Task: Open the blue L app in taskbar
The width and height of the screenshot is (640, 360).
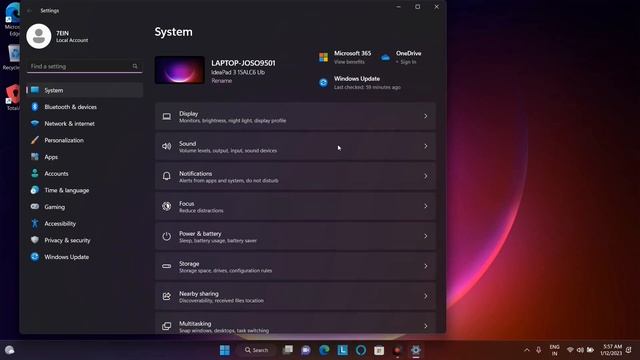Action: coord(342,350)
